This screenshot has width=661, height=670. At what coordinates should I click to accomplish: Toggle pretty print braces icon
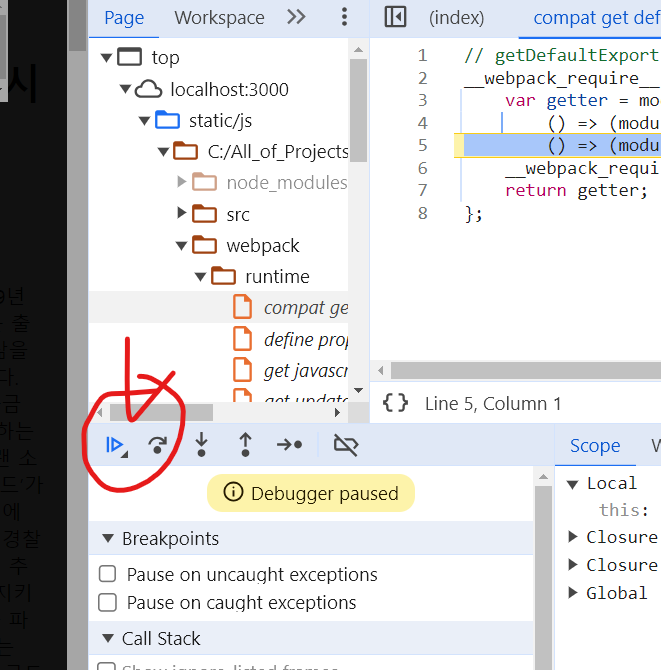(x=395, y=403)
